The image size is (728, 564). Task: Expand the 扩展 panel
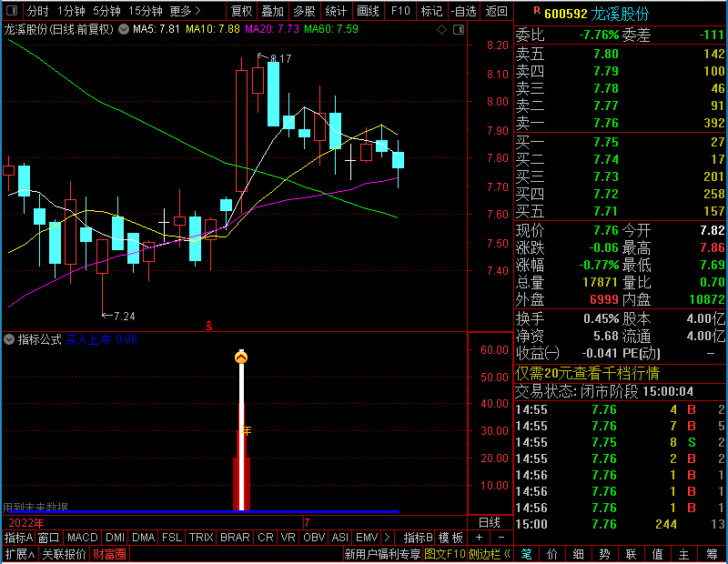coord(20,554)
